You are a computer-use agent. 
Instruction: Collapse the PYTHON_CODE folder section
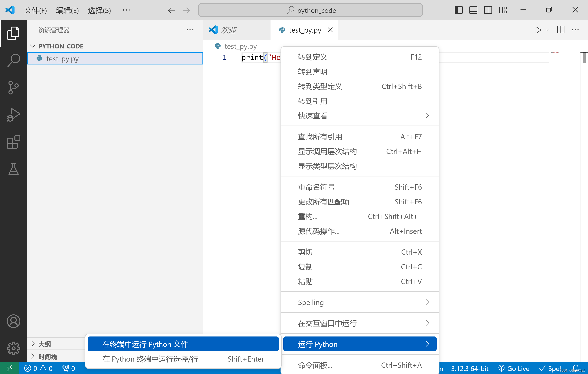pyautogui.click(x=33, y=46)
